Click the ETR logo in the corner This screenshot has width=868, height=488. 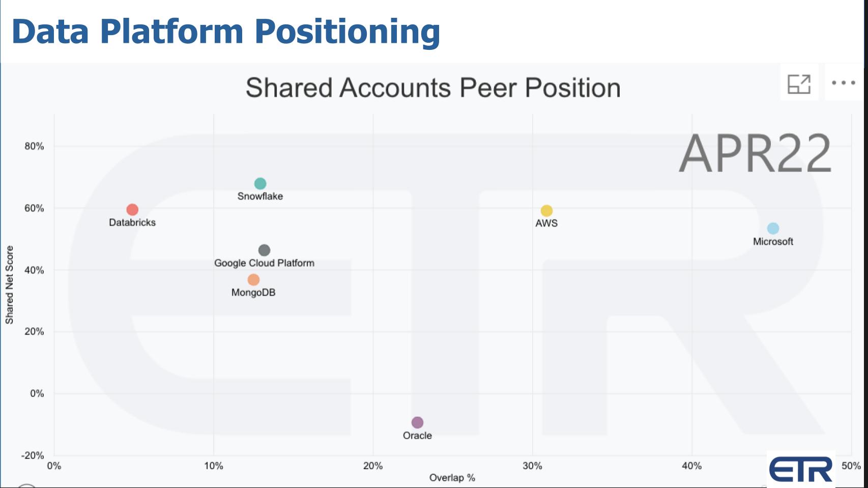tap(800, 469)
